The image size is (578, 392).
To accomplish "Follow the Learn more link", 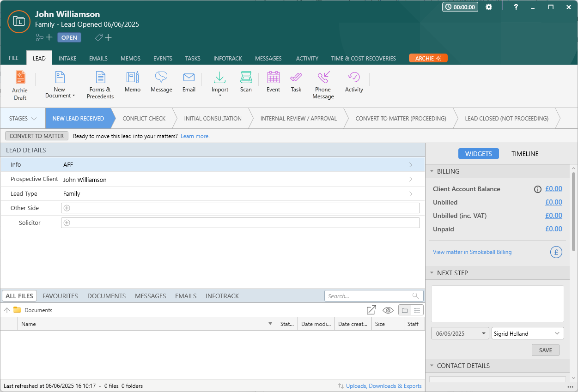I will click(195, 136).
